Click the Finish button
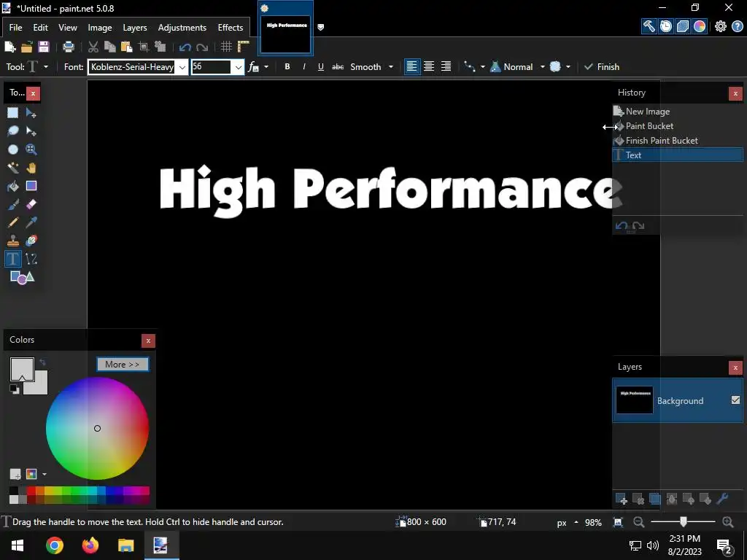Viewport: 747px width, 560px height. [x=602, y=66]
